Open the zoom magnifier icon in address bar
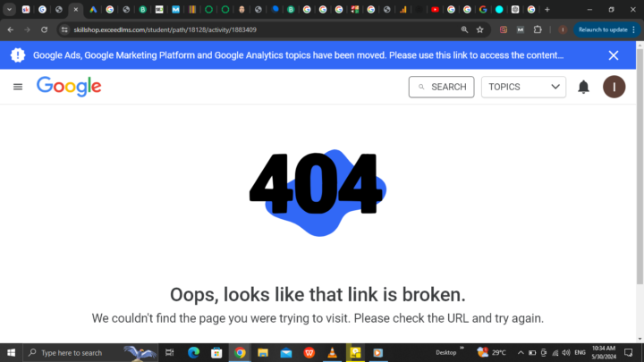This screenshot has height=362, width=644. 464,29
